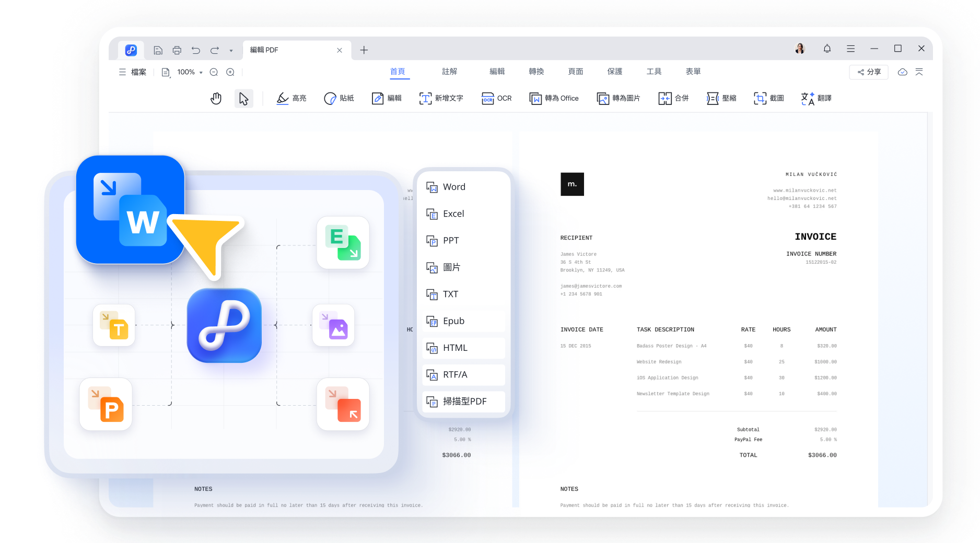This screenshot has width=980, height=543.
Task: Click the 合併 merge tool
Action: [x=673, y=98]
